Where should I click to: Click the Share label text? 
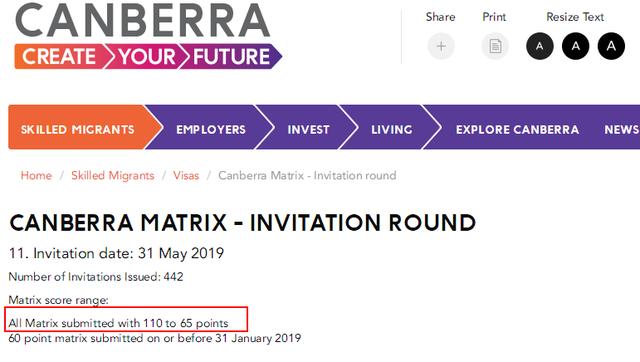coord(440,17)
